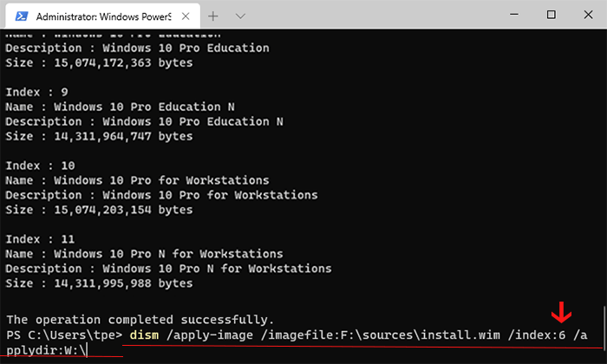Expand the new tab profile dropdown

click(240, 16)
